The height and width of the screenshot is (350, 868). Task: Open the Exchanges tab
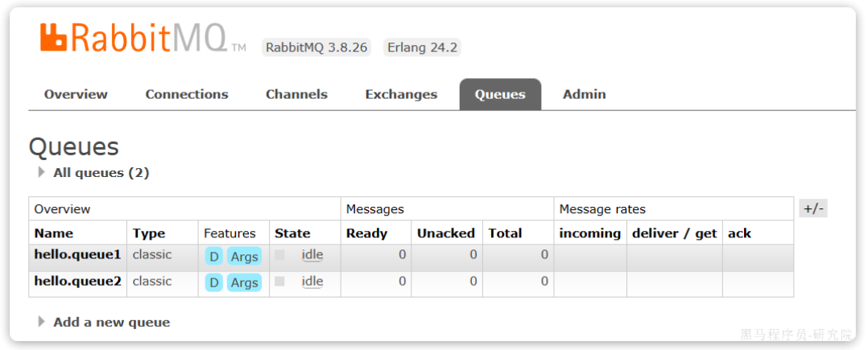click(401, 95)
